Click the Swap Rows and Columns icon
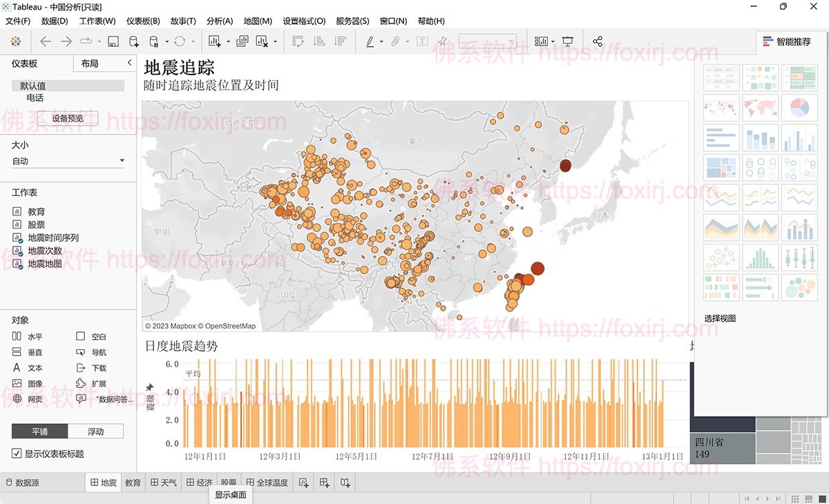The height and width of the screenshot is (504, 829). [x=298, y=41]
